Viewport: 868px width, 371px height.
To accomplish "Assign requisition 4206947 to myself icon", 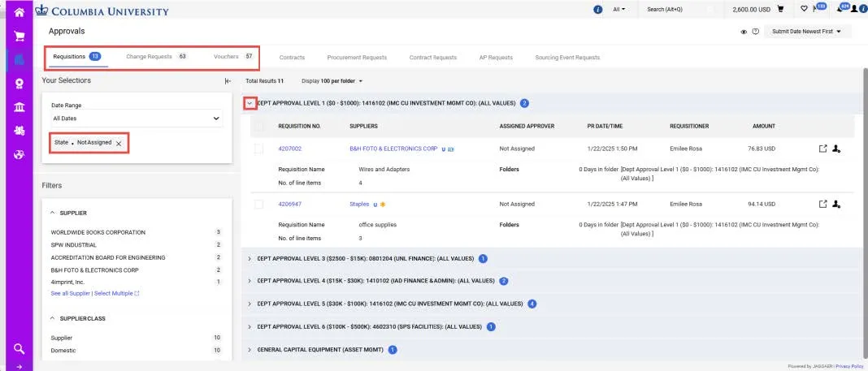I will [836, 204].
